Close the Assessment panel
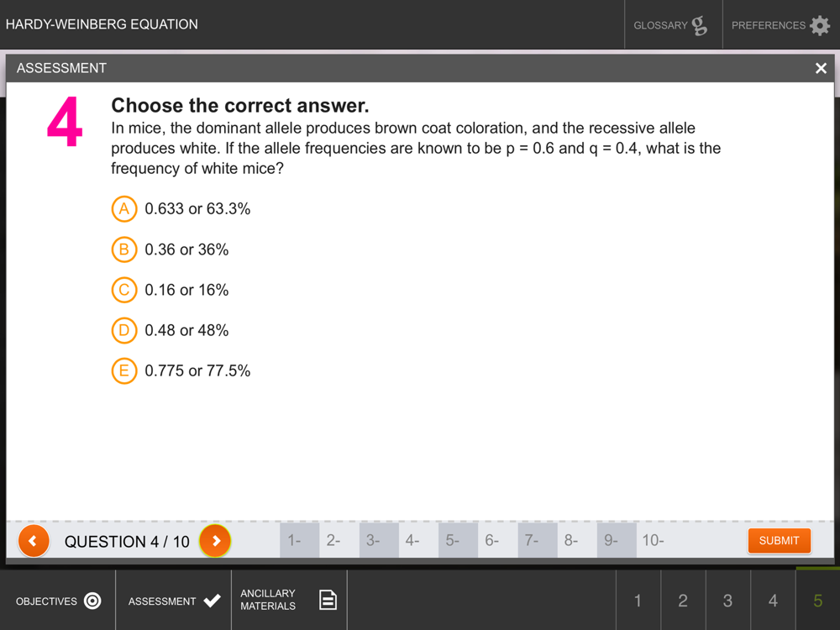 [x=821, y=68]
